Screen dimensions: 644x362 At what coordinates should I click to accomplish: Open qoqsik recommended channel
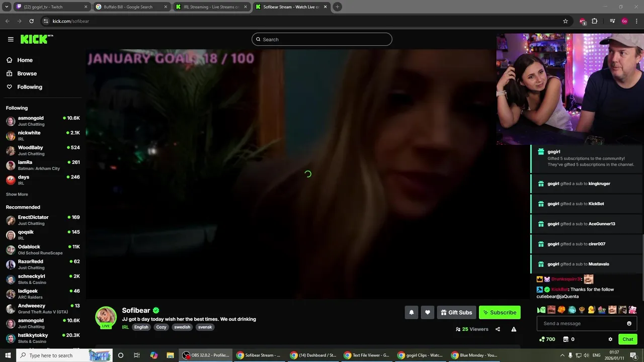tap(43, 235)
